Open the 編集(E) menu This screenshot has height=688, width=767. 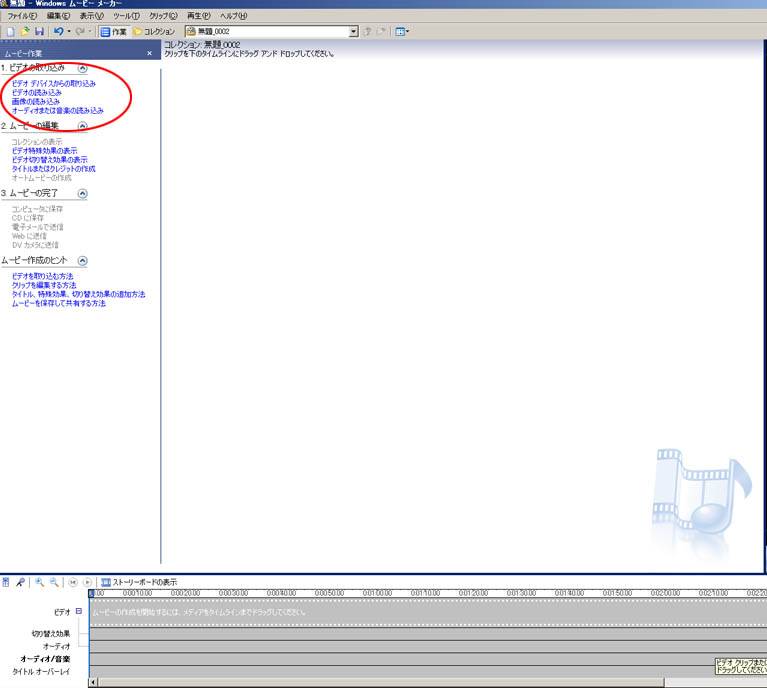[58, 16]
